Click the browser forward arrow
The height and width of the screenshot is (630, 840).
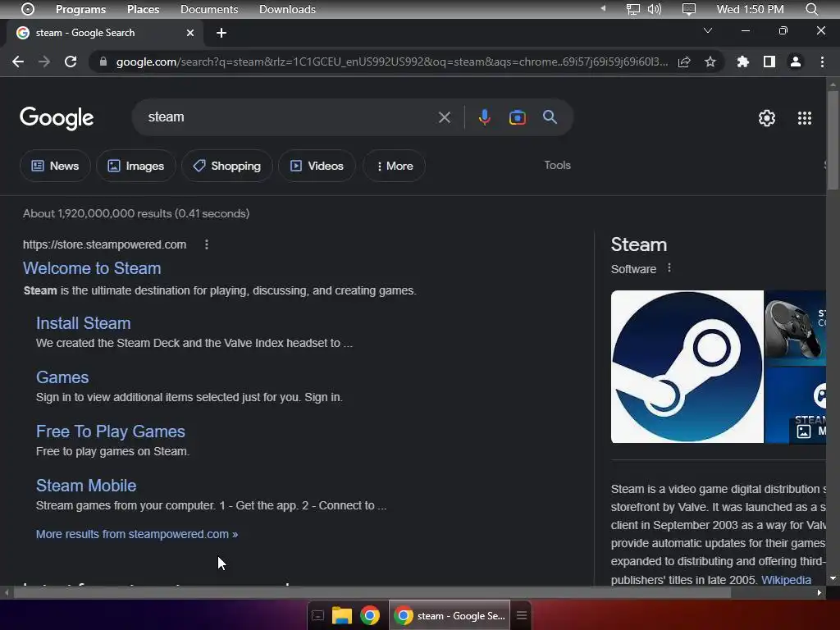click(x=44, y=62)
